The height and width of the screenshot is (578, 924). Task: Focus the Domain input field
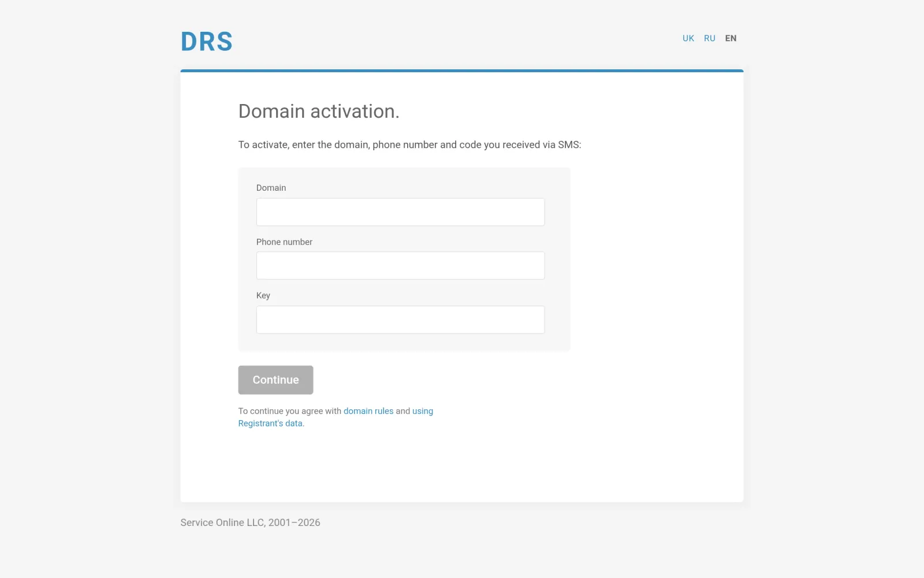[x=400, y=212]
